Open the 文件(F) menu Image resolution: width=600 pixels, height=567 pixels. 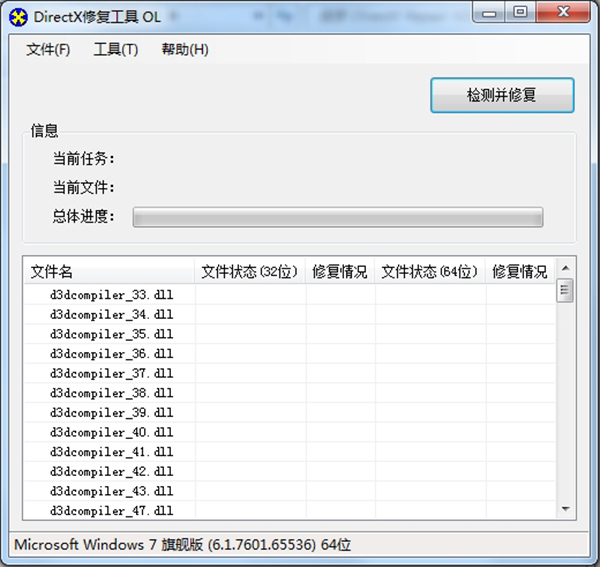point(48,49)
